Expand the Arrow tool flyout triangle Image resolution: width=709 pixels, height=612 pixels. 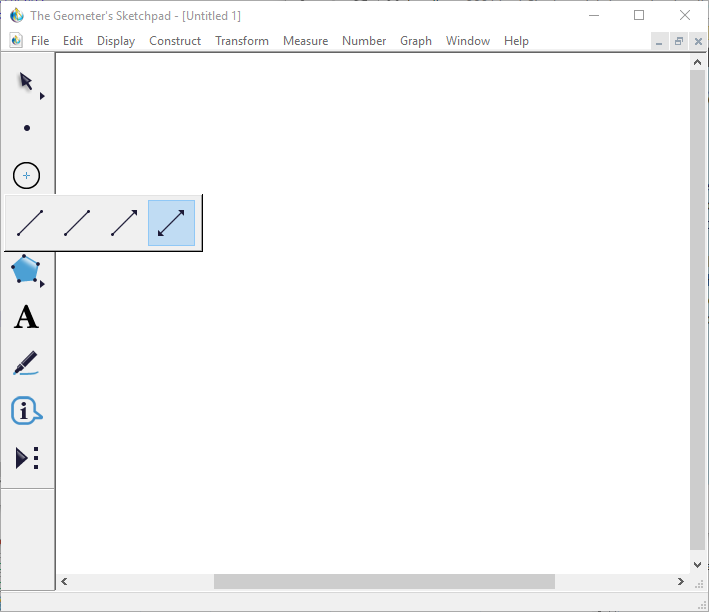42,96
